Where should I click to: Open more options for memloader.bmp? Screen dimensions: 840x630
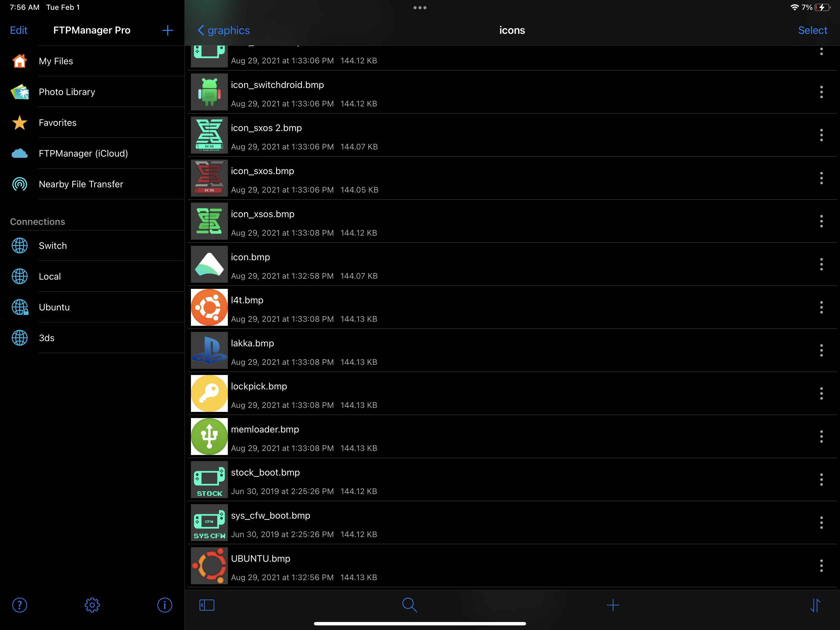[x=821, y=436]
